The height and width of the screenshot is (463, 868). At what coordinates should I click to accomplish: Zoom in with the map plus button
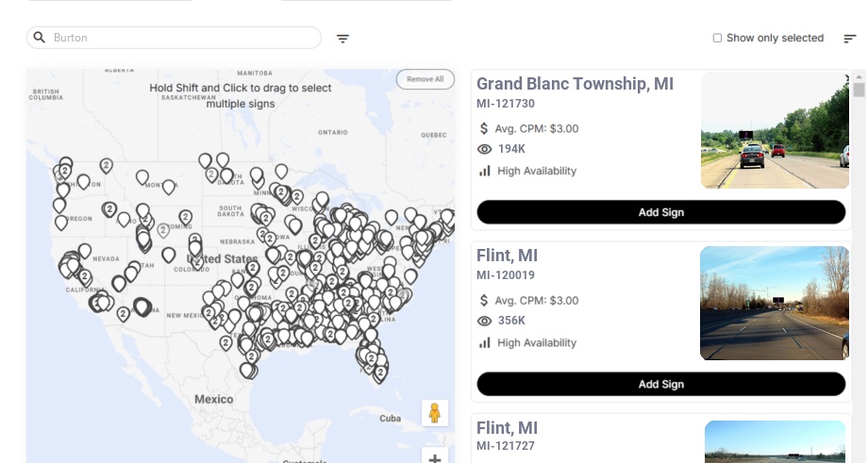(x=435, y=457)
